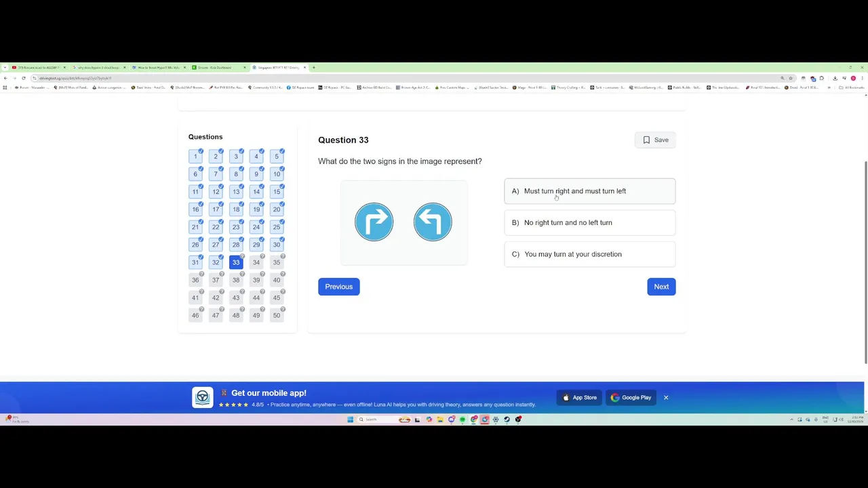This screenshot has height=488, width=868.
Task: Open the Public Builds bookmark
Action: (685, 87)
